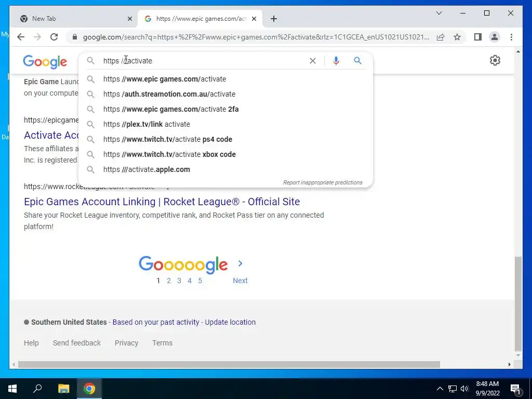The image size is (532, 399).
Task: Click Send feedback in footer
Action: 77,343
